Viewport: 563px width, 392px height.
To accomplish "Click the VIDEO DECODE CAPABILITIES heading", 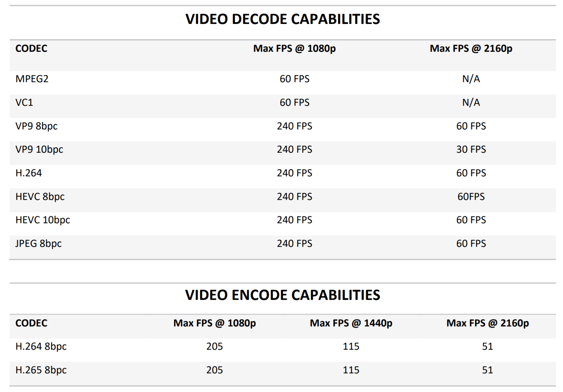I will pos(283,19).
